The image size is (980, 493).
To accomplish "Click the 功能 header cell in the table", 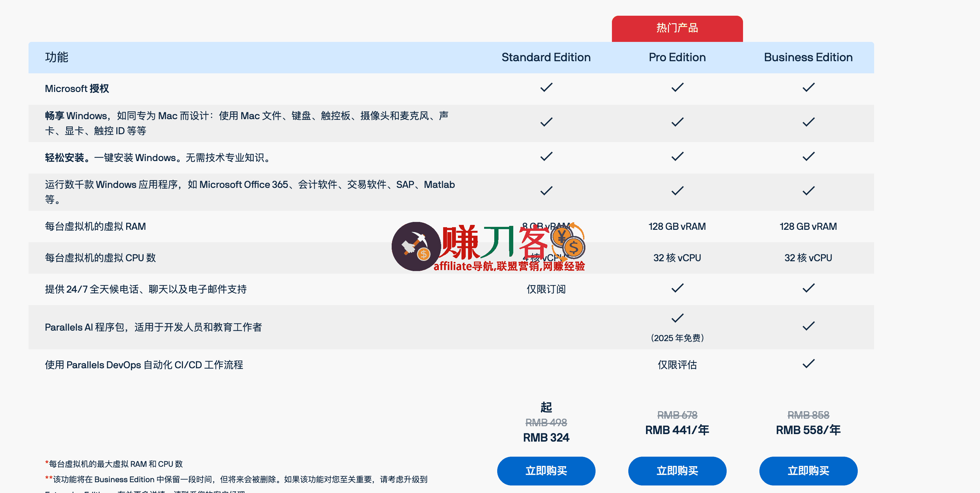I will 56,57.
